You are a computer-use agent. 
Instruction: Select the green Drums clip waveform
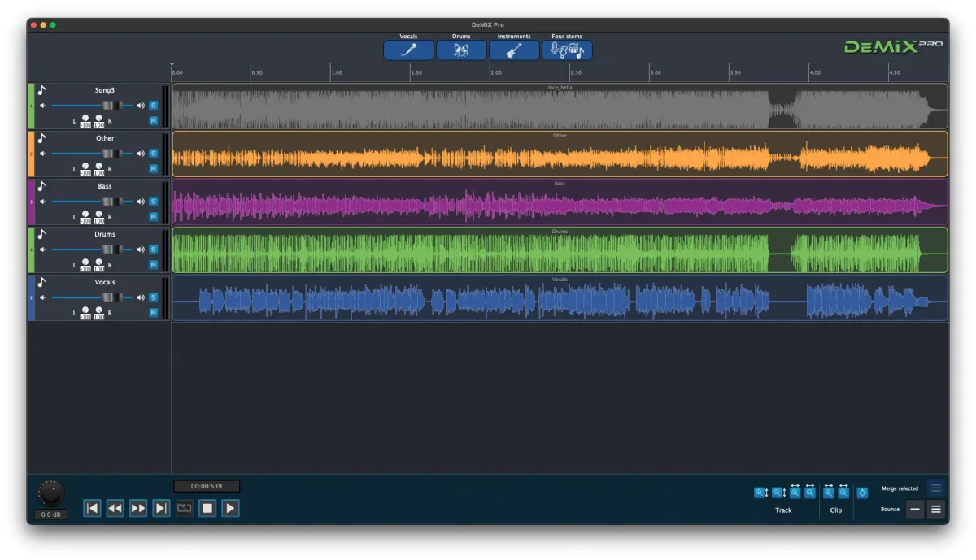point(560,250)
